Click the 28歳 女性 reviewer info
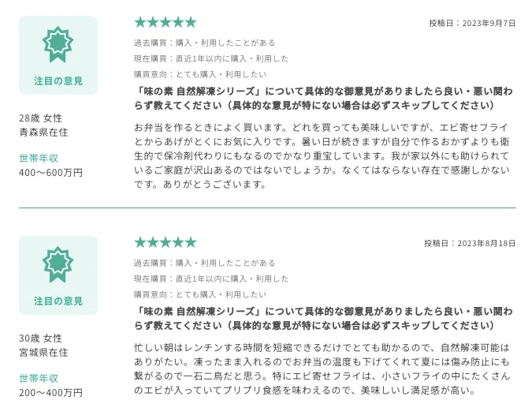Viewport: 532px width, 404px height. click(41, 118)
